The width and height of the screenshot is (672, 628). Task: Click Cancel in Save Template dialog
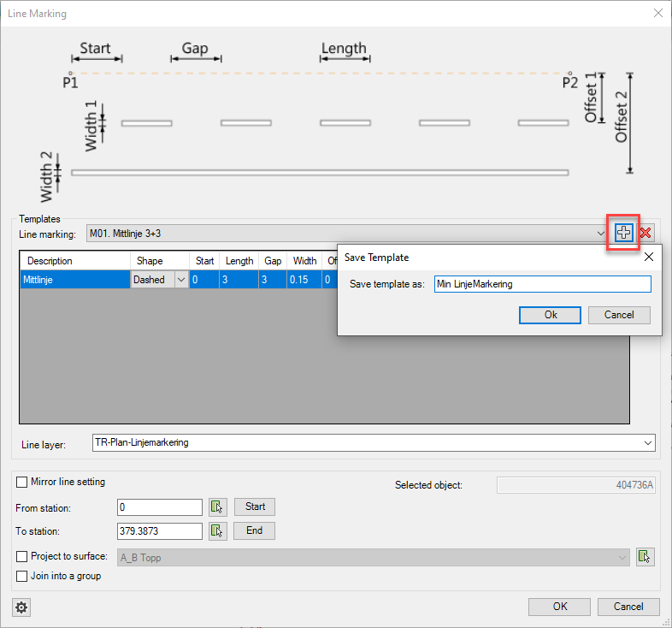click(x=619, y=315)
